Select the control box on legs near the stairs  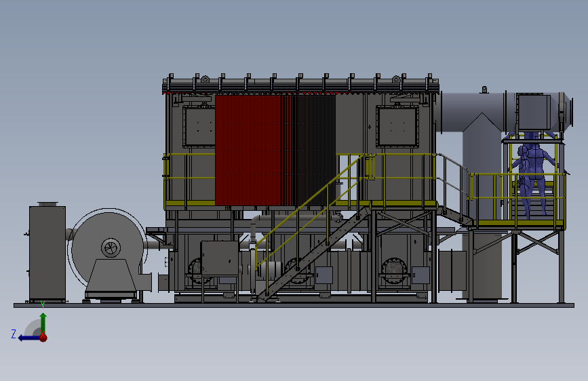point(220,258)
